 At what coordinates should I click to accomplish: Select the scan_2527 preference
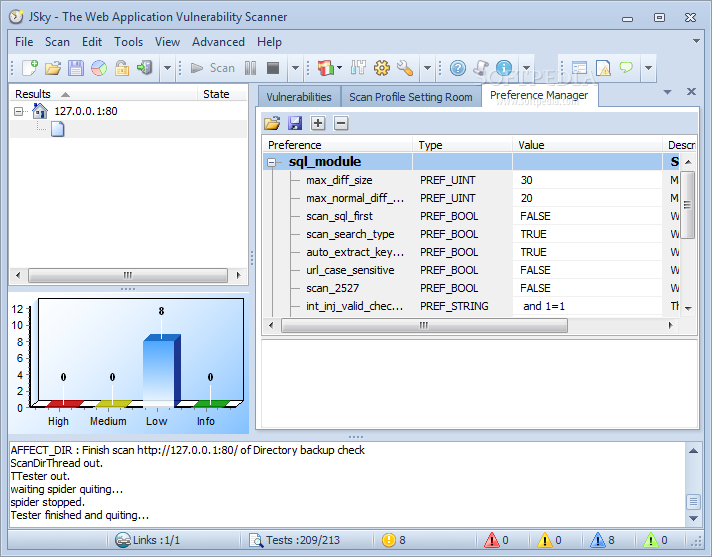tap(332, 288)
